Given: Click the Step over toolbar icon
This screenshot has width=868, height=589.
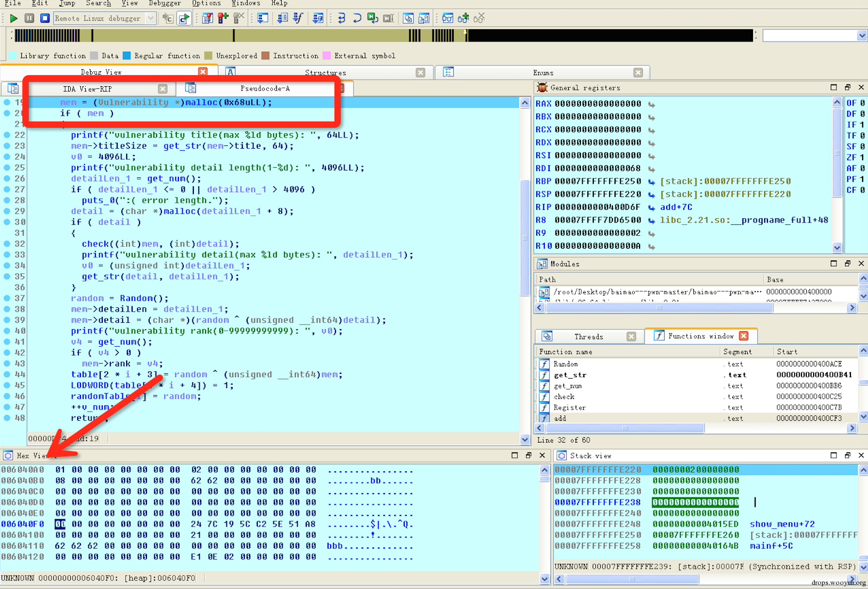Looking at the screenshot, I should [x=357, y=19].
